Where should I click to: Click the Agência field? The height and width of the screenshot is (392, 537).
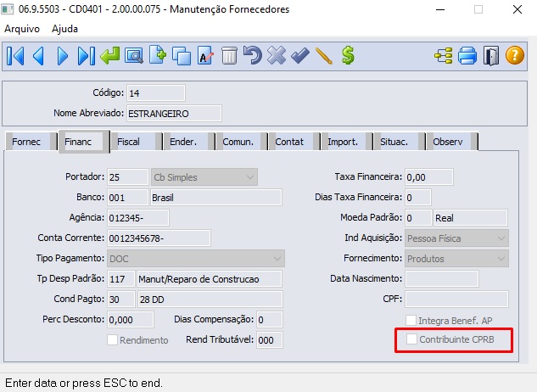coord(138,217)
